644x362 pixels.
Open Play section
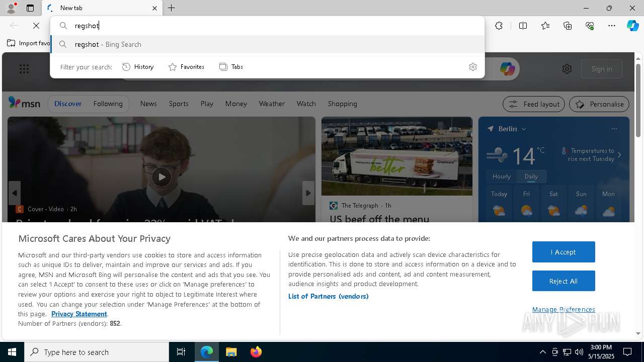coord(207,104)
